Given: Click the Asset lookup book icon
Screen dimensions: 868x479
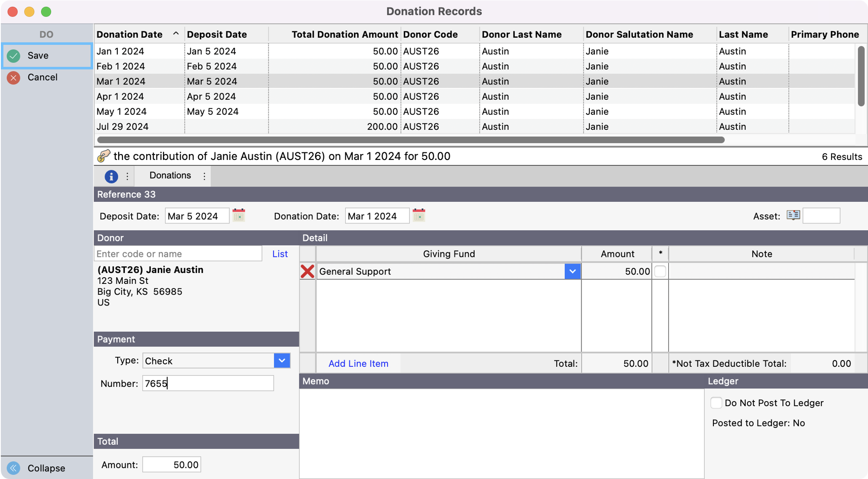Looking at the screenshot, I should (x=793, y=215).
